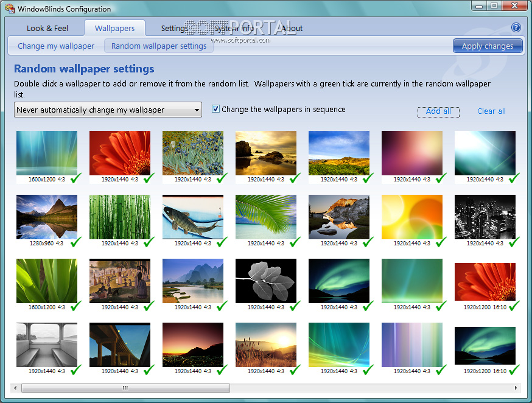Viewport: 532px width, 403px height.
Task: Click green tick under the x-ray leaves wallpaper
Action: [295, 306]
